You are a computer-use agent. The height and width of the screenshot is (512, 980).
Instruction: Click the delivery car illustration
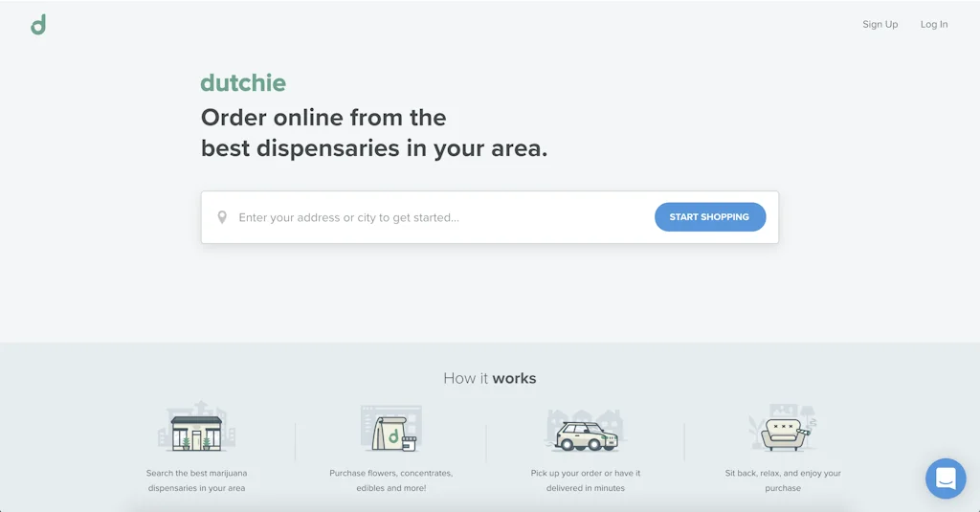(x=586, y=431)
